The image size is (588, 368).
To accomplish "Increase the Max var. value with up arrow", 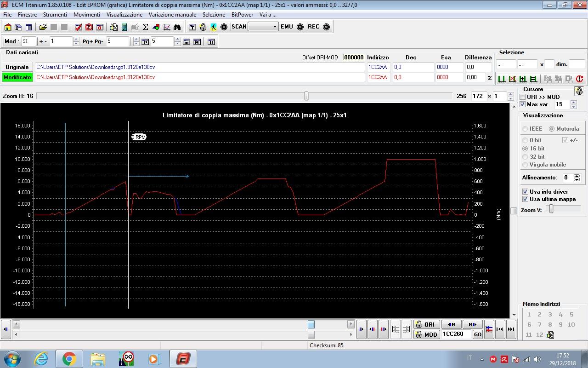I will pyautogui.click(x=573, y=102).
